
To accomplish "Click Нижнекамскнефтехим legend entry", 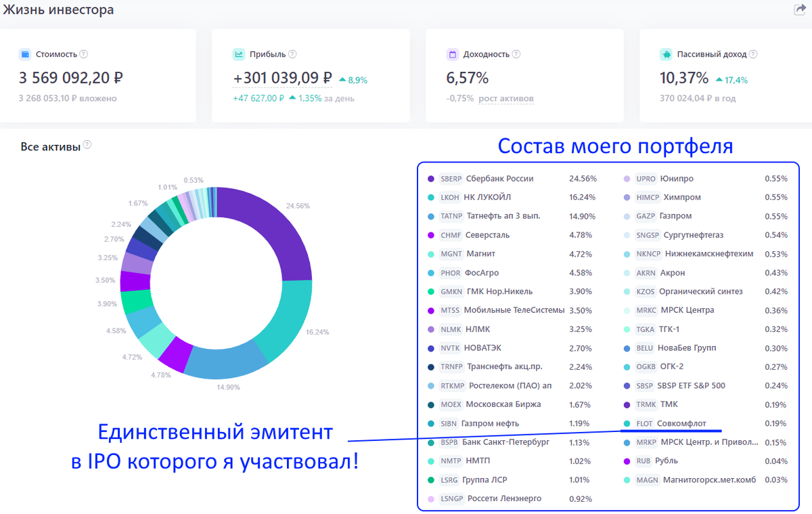I will 706,254.
